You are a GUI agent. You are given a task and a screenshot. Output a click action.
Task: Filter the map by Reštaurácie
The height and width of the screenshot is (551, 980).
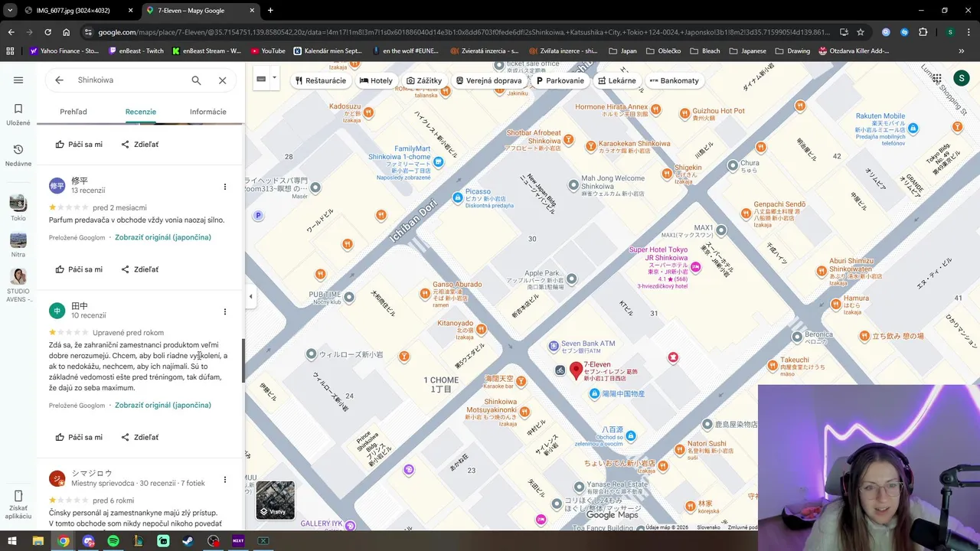pyautogui.click(x=321, y=80)
